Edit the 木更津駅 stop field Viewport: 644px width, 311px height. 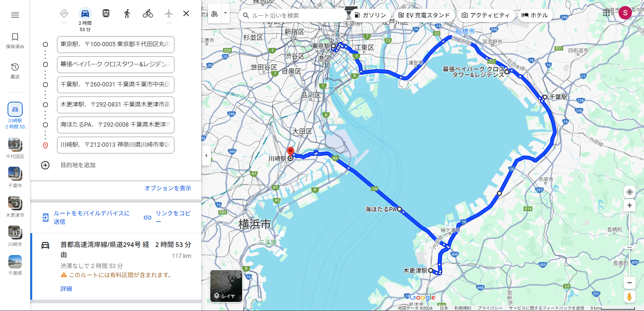pos(116,105)
